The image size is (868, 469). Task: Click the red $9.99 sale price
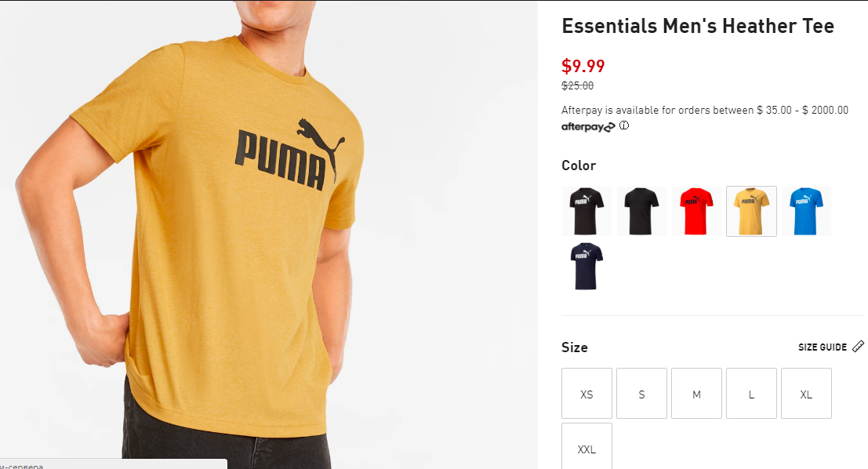point(583,66)
